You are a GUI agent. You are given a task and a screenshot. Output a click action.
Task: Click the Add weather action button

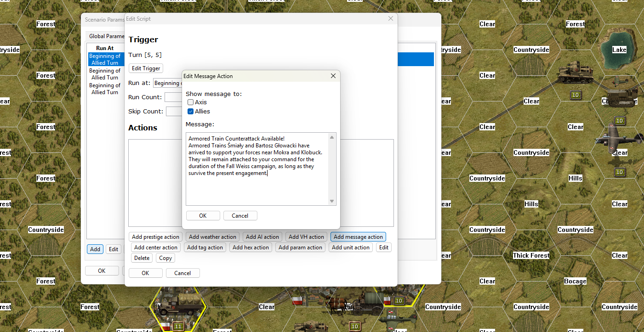[x=212, y=237]
